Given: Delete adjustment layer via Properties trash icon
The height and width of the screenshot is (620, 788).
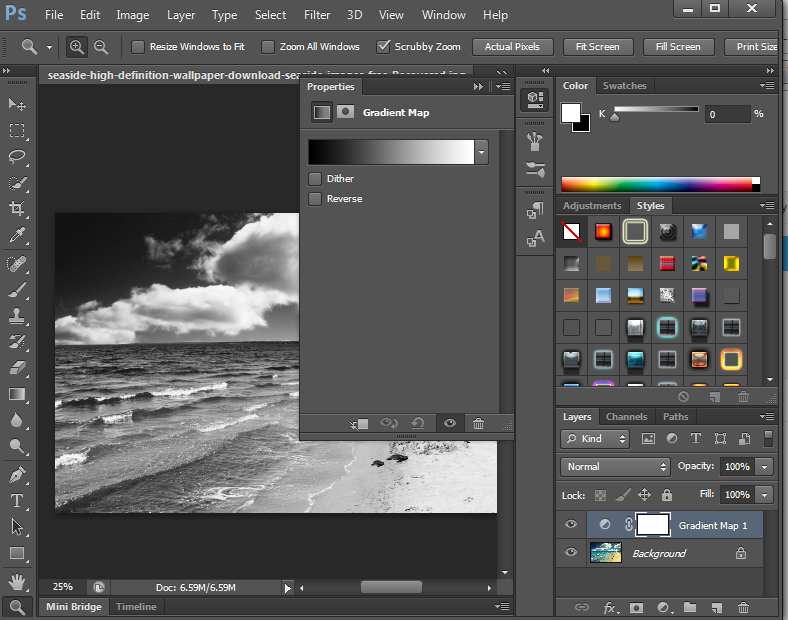Looking at the screenshot, I should (x=479, y=424).
